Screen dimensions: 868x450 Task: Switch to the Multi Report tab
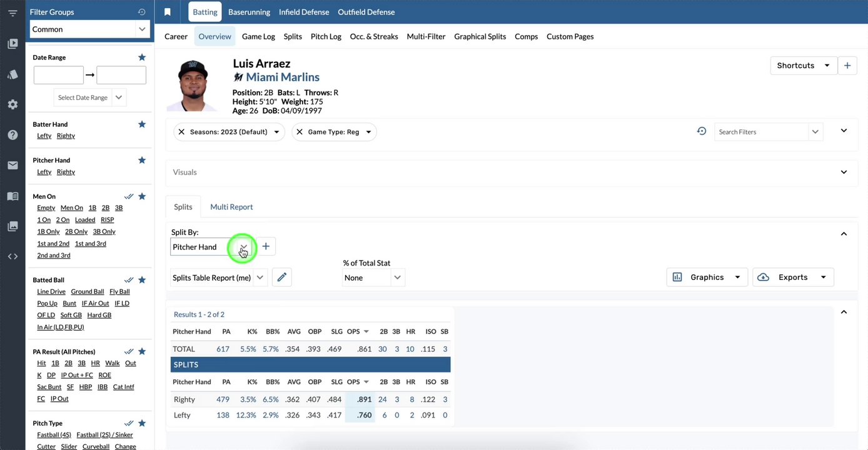tap(231, 207)
